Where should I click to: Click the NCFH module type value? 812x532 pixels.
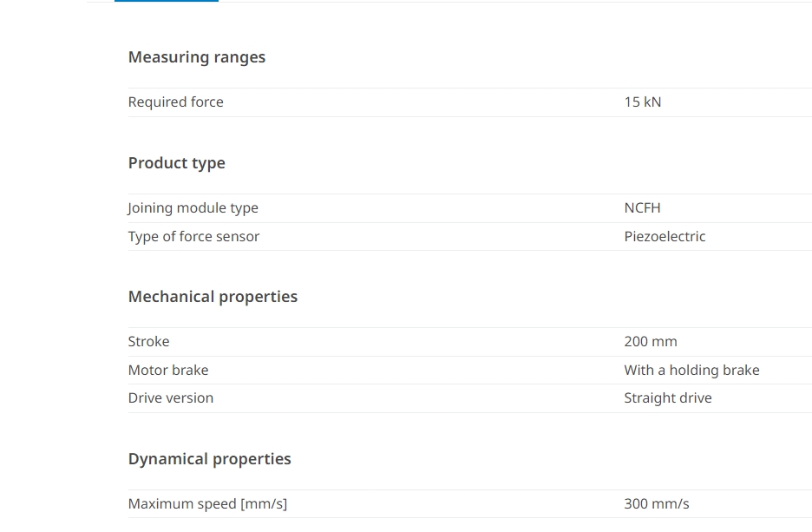pyautogui.click(x=642, y=207)
